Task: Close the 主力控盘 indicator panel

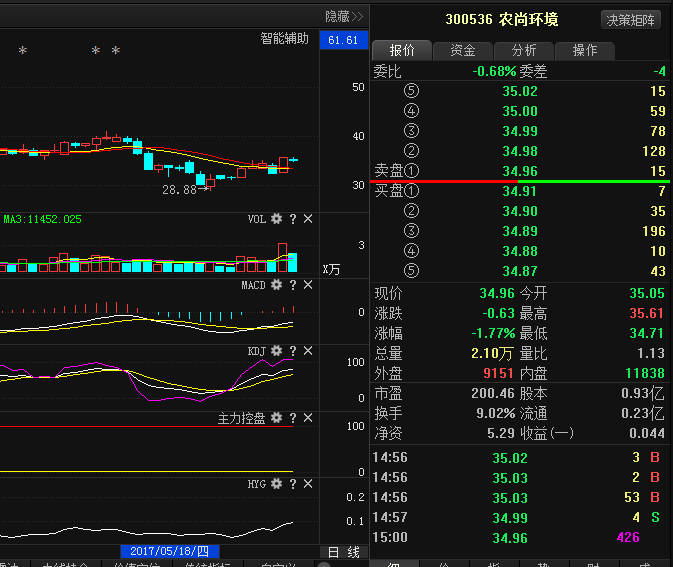Action: pyautogui.click(x=308, y=418)
